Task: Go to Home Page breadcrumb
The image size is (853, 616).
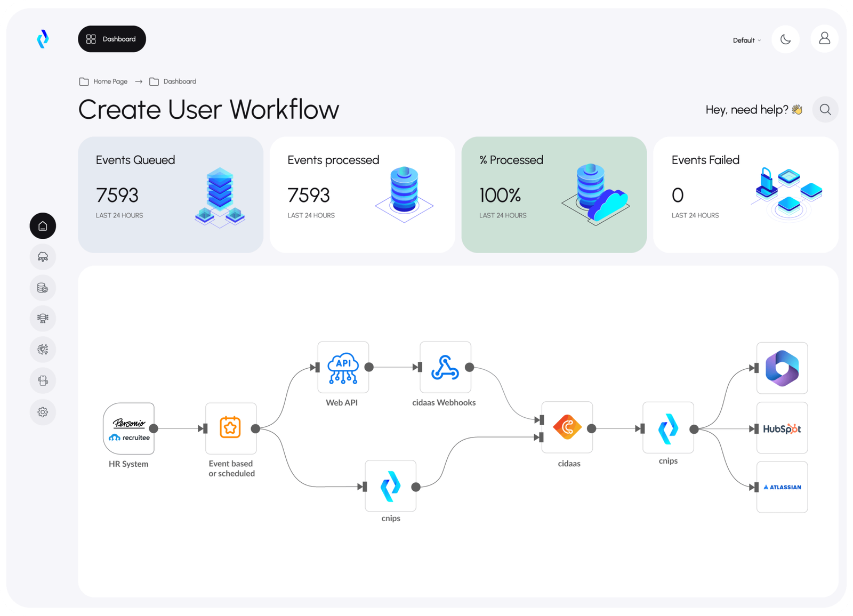Action: pyautogui.click(x=110, y=82)
